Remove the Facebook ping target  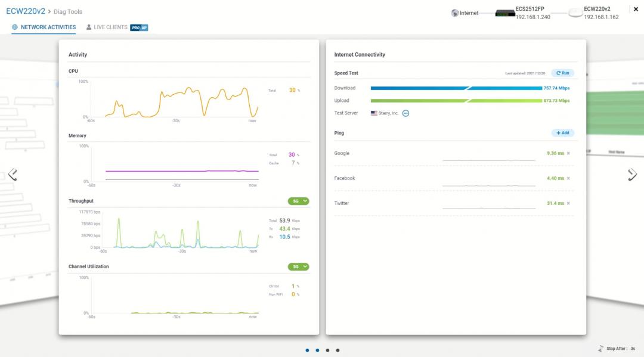[568, 179]
